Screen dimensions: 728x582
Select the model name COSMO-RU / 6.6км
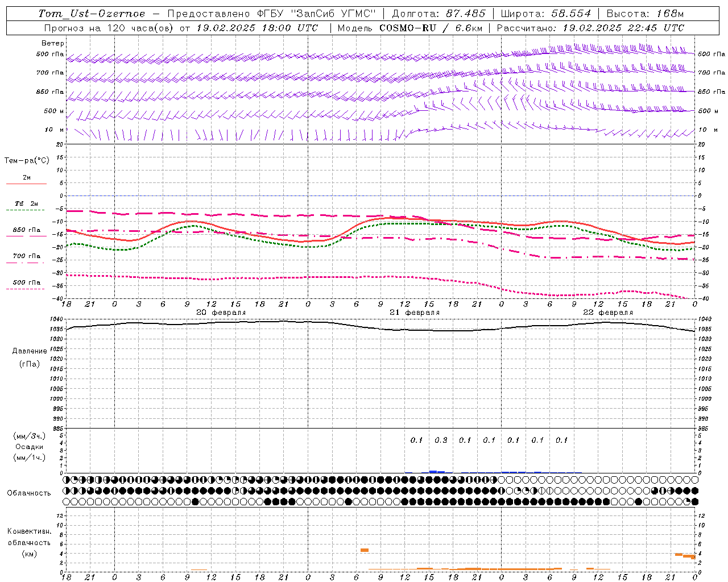point(431,28)
